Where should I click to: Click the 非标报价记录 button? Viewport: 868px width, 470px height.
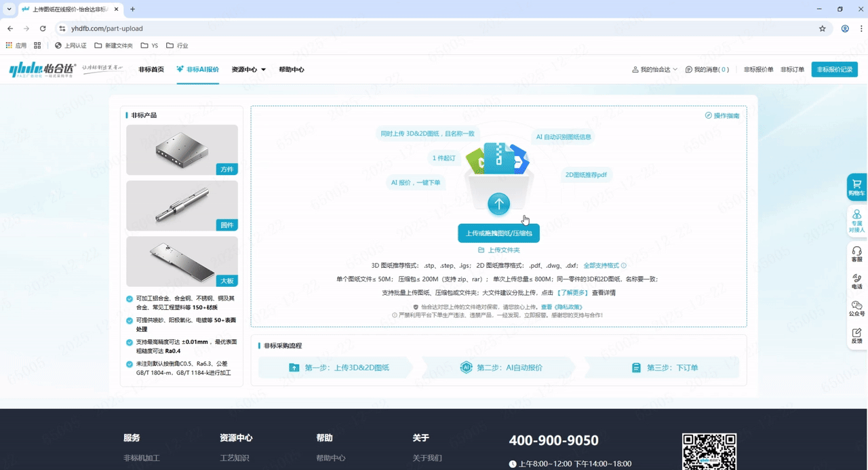pyautogui.click(x=834, y=70)
